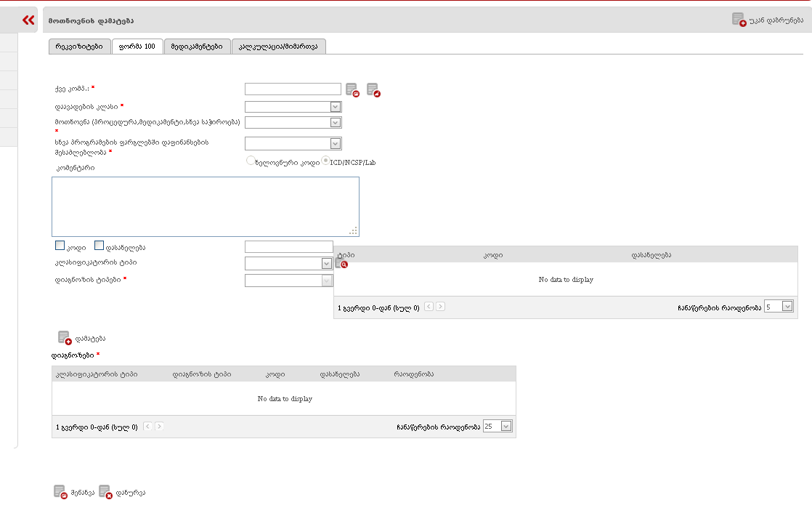
Task: Collapse the sidebar with double chevron
Action: tap(28, 20)
